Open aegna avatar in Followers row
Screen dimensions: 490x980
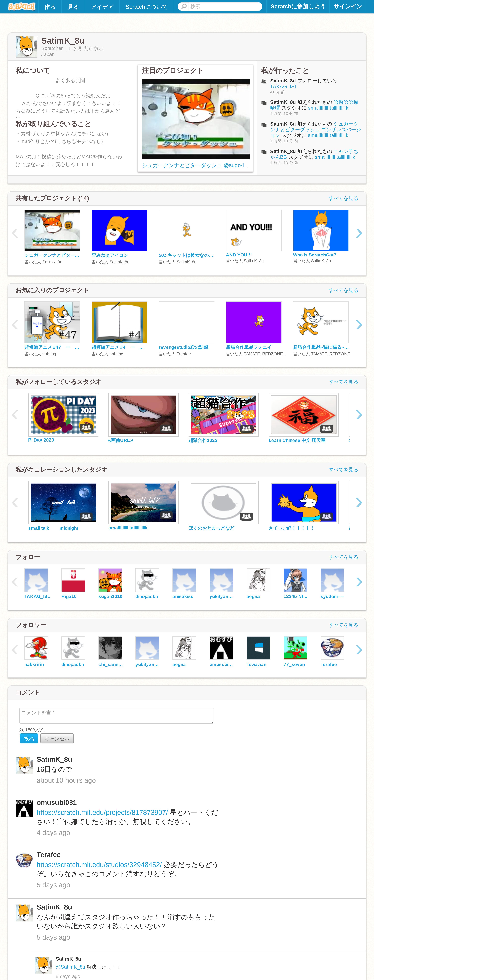coord(184,648)
